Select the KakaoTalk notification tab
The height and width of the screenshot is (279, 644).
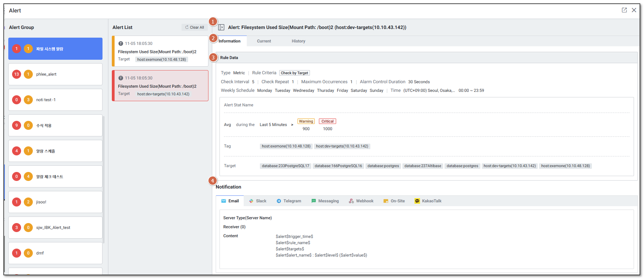[x=428, y=201]
